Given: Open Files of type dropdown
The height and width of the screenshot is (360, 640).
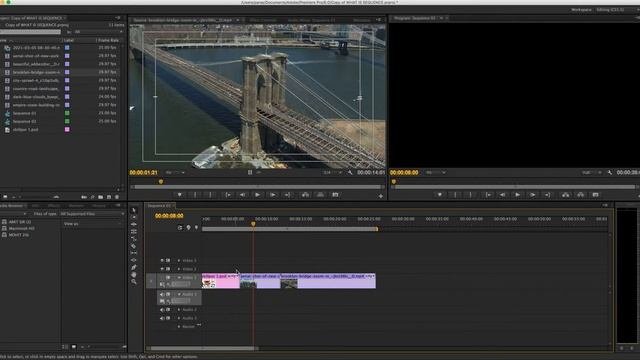Looking at the screenshot, I should tap(92, 214).
